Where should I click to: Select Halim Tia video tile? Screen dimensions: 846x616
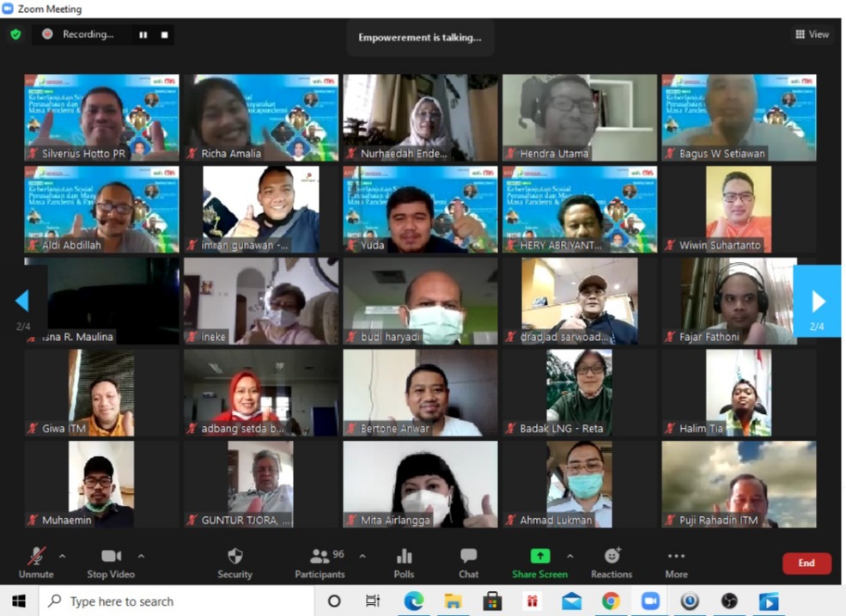pos(739,393)
